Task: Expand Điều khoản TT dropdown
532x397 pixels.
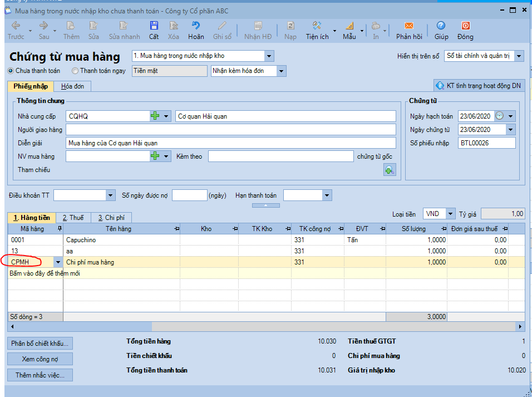Action: point(110,195)
